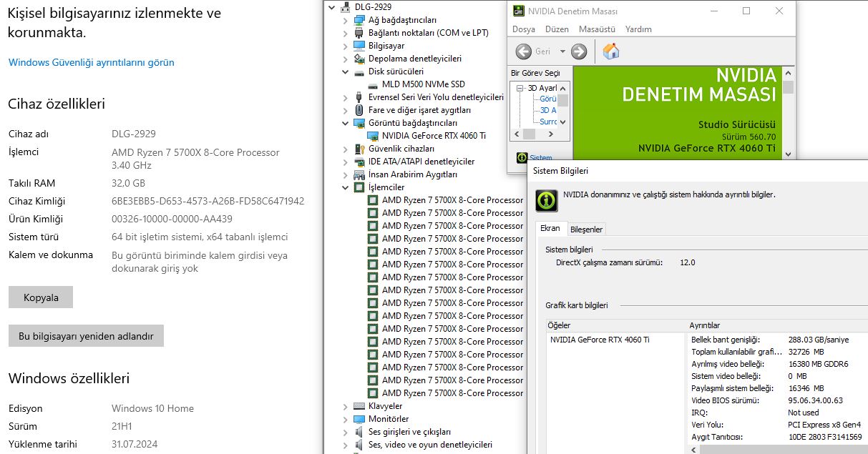The image size is (868, 454).
Task: Click the DLG-2929 computer root icon
Action: pyautogui.click(x=345, y=7)
